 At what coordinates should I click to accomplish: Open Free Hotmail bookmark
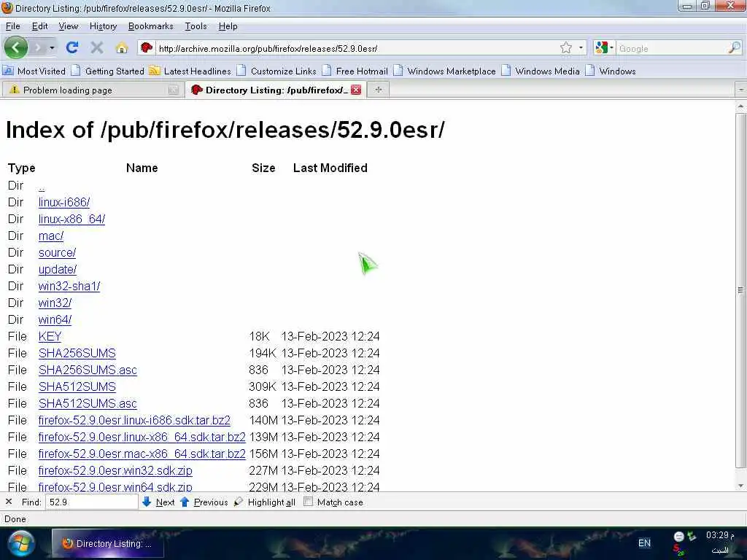point(355,71)
